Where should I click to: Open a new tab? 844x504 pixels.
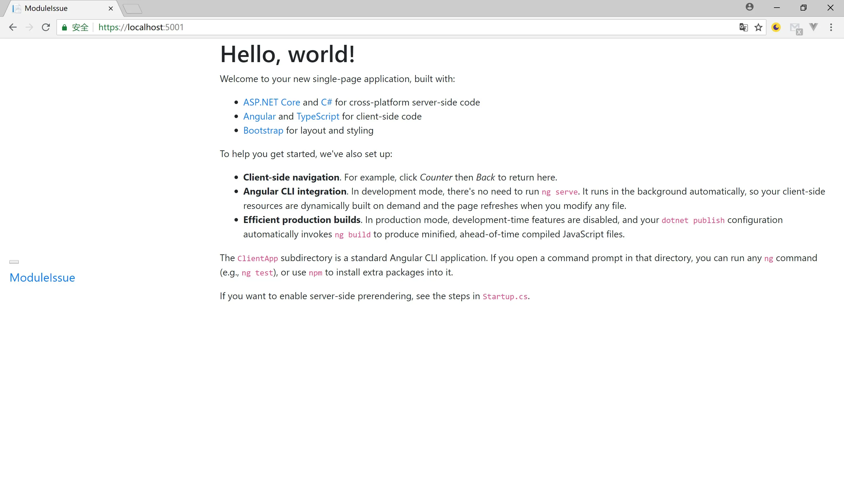[132, 9]
